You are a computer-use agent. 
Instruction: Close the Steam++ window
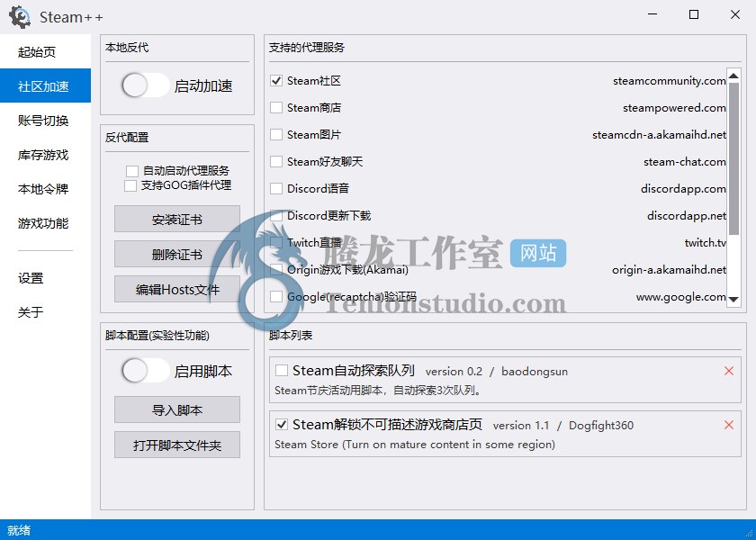coord(734,14)
